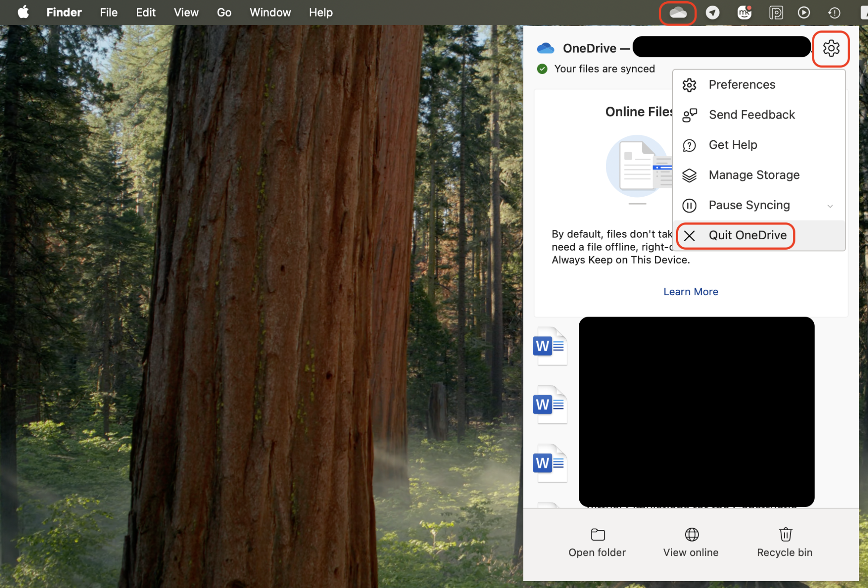
Task: Click the Learn More link
Action: [x=690, y=291]
